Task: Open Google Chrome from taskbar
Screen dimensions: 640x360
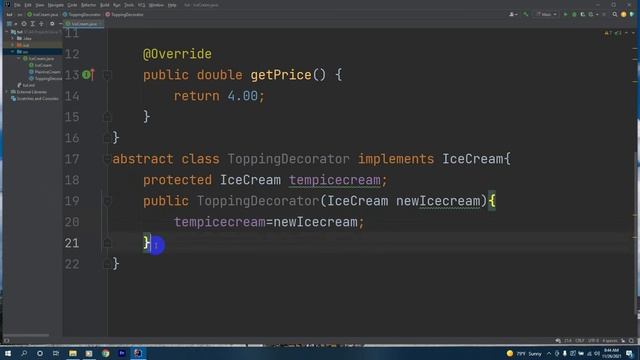Action: tap(105, 353)
